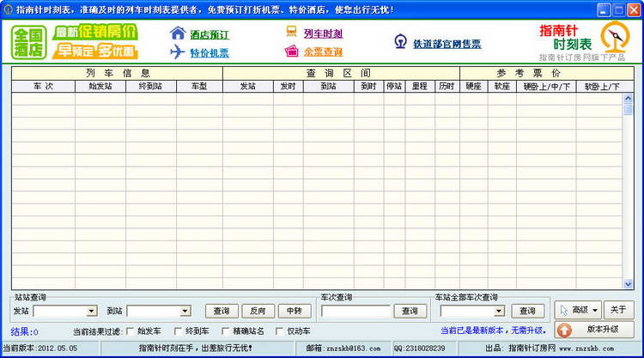The width and height of the screenshot is (644, 358).
Task: Sort by the 发站 column header
Action: pyautogui.click(x=247, y=86)
